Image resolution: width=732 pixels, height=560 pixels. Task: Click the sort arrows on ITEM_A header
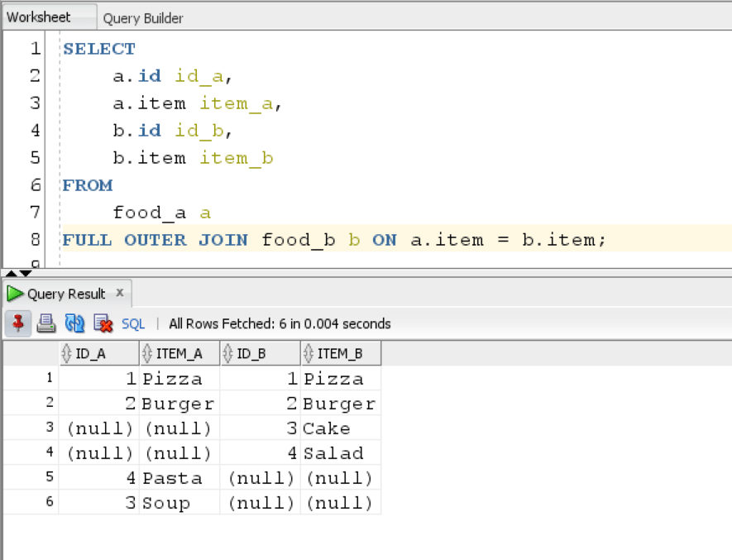(146, 353)
